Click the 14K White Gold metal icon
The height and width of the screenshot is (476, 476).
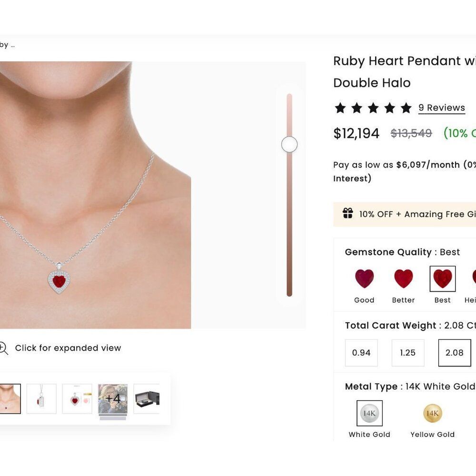(x=369, y=412)
